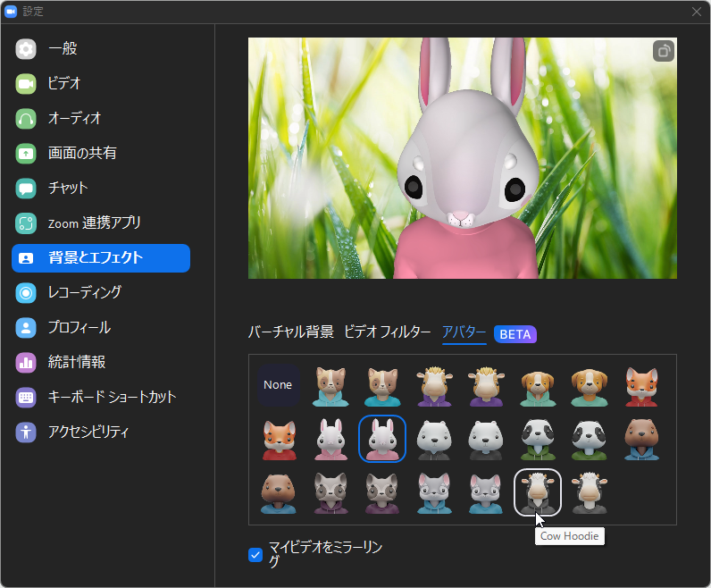This screenshot has width=711, height=588.
Task: Pick the polar bear avatar in black hoodie
Action: point(434,439)
